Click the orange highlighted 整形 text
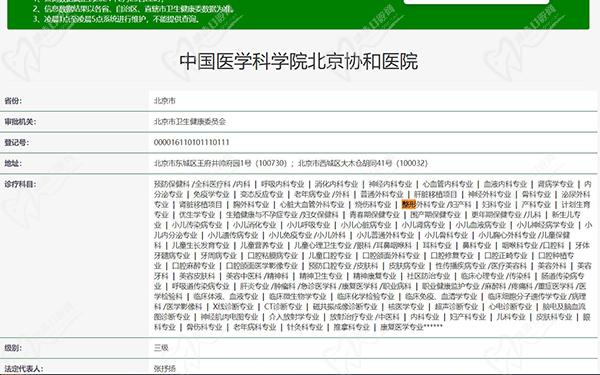600x375 pixels. [x=409, y=205]
